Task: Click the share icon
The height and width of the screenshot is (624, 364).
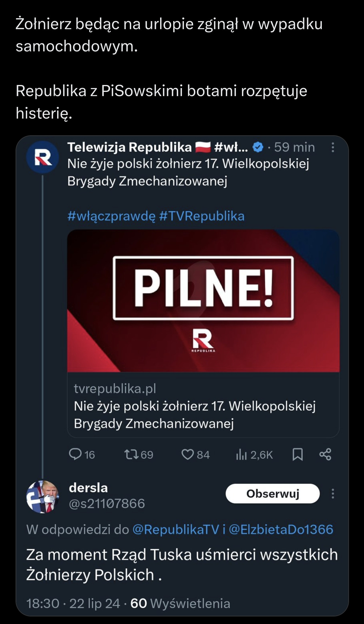Action: click(x=325, y=455)
